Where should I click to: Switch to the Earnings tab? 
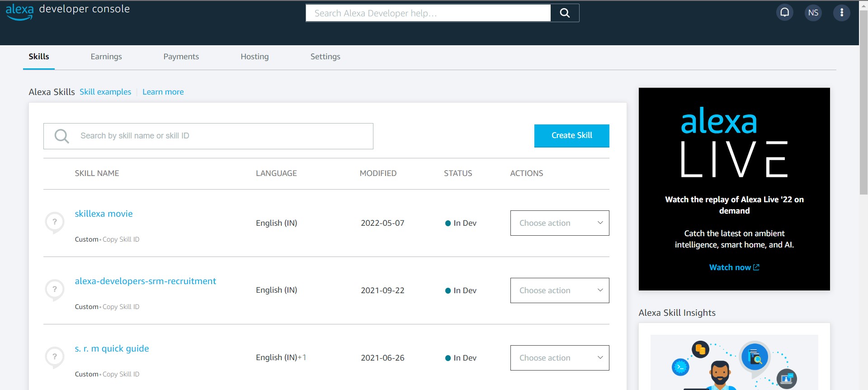point(106,57)
